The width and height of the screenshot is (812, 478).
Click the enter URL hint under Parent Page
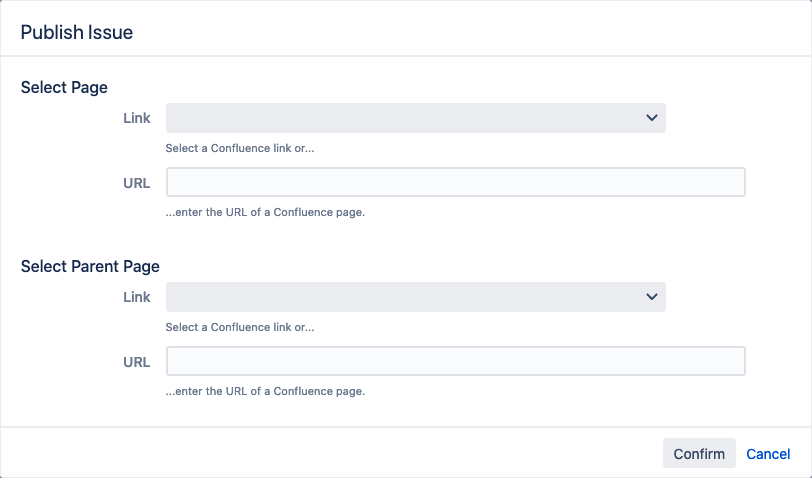pos(265,391)
